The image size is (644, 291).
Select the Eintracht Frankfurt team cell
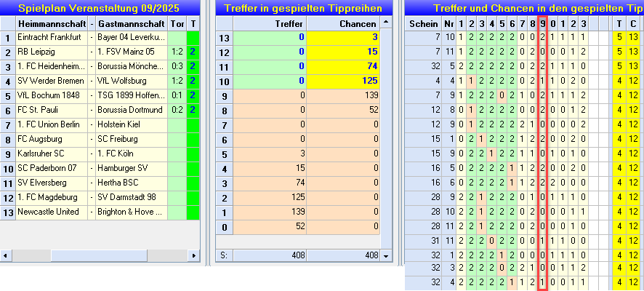(x=52, y=39)
